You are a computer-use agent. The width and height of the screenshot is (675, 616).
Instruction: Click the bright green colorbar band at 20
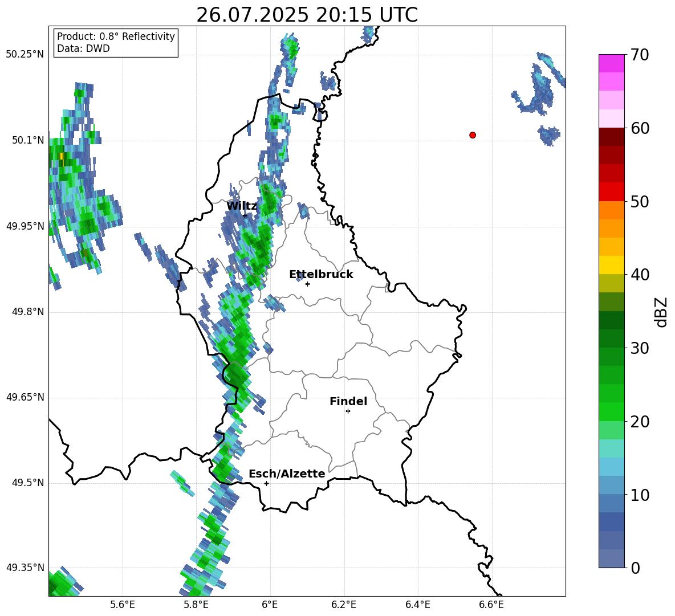click(x=611, y=412)
